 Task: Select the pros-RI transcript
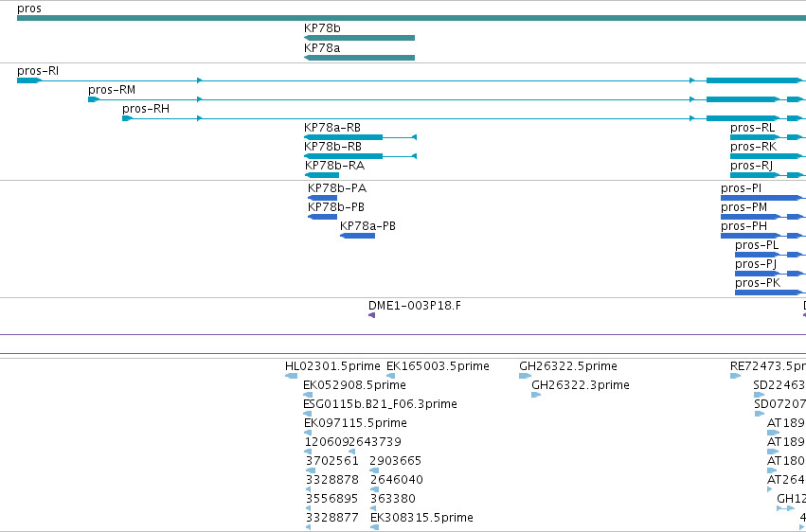(411, 80)
